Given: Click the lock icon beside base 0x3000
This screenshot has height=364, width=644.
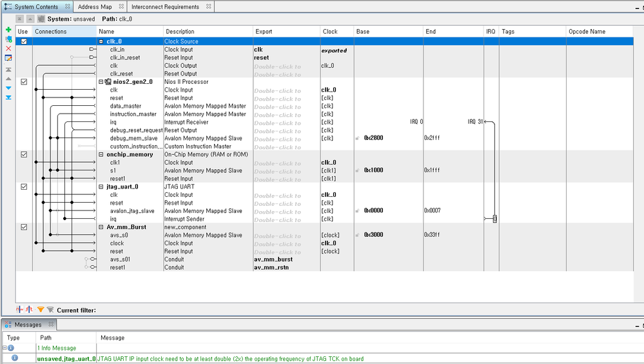Looking at the screenshot, I should point(357,235).
